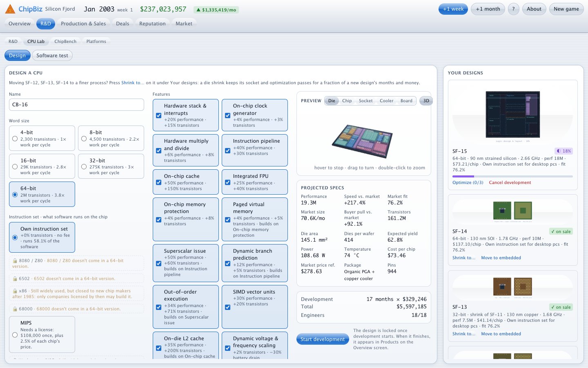Uncheck the On-chip cache feature
This screenshot has width=588, height=368.
[158, 182]
